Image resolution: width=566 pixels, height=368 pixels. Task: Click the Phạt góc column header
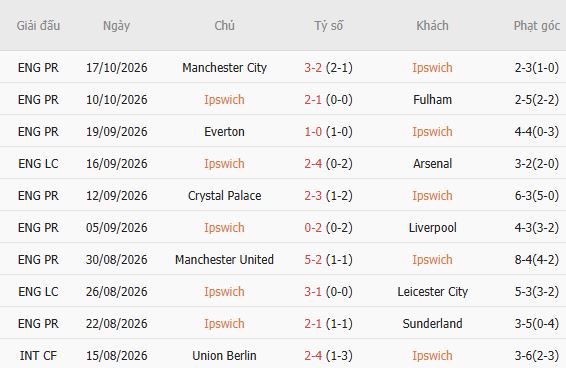pos(536,26)
